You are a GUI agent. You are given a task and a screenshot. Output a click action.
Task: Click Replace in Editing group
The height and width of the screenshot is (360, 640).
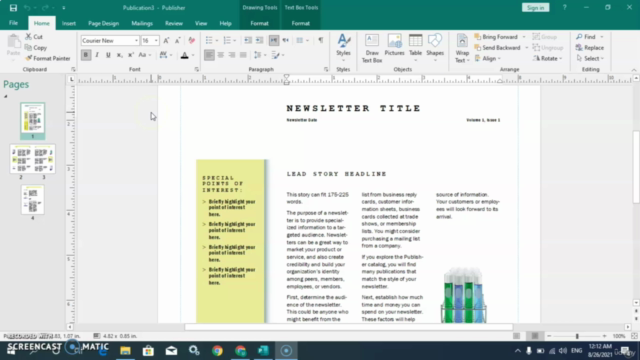tap(590, 48)
